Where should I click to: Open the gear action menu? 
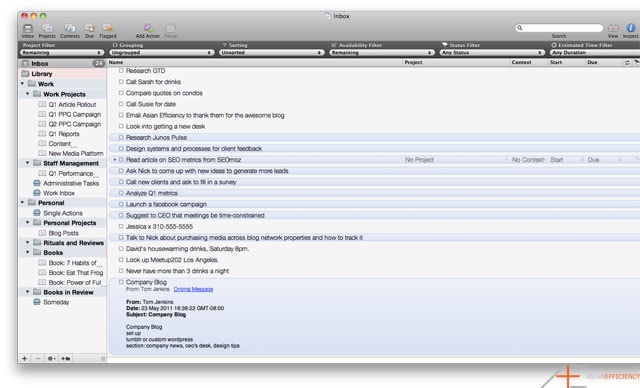point(51,359)
